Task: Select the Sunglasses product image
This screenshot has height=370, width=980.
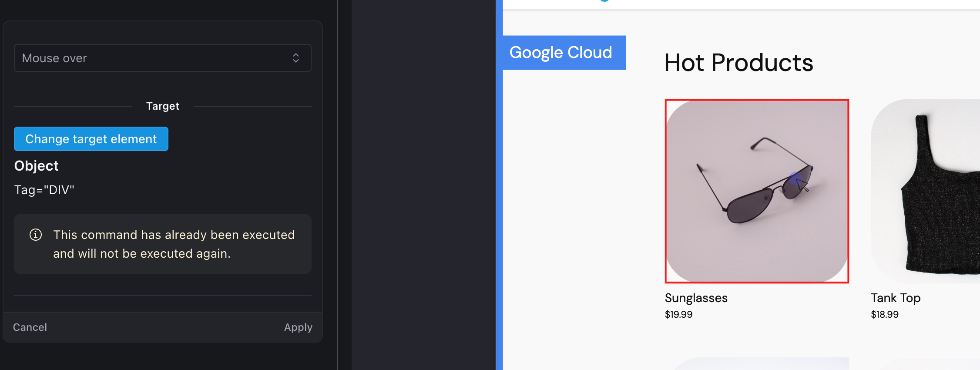Action: (757, 191)
